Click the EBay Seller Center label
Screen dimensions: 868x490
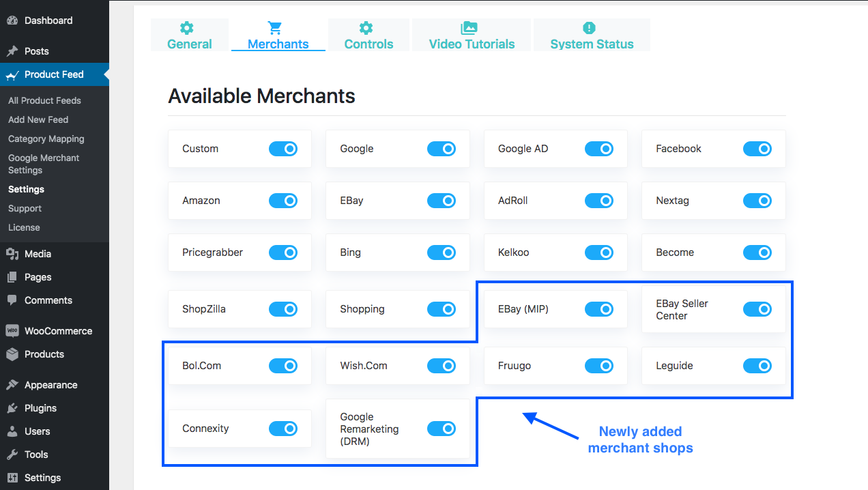click(682, 309)
